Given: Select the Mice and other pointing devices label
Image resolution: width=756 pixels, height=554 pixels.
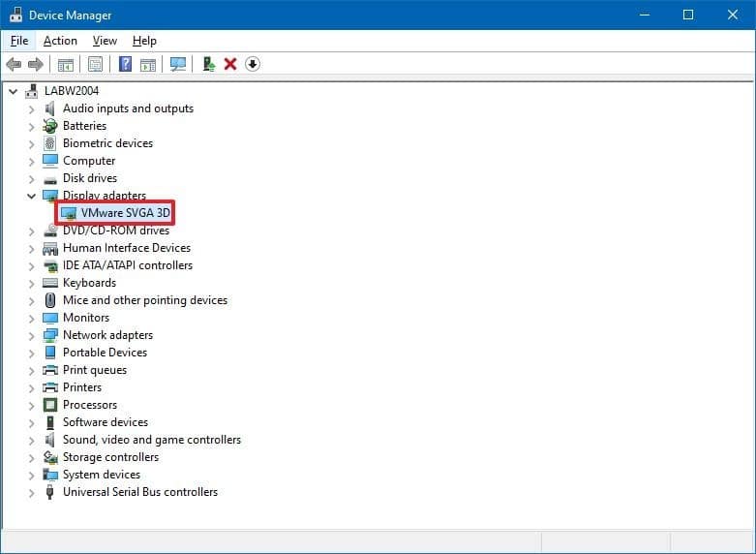Looking at the screenshot, I should click(x=145, y=300).
